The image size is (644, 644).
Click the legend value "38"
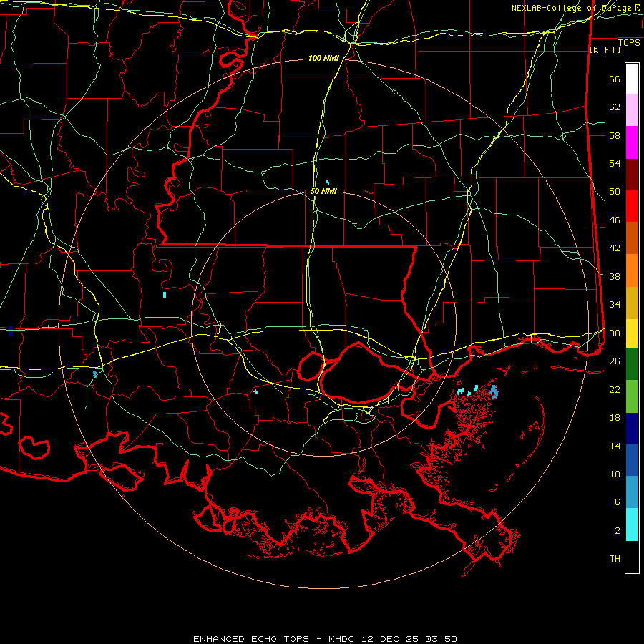click(615, 276)
